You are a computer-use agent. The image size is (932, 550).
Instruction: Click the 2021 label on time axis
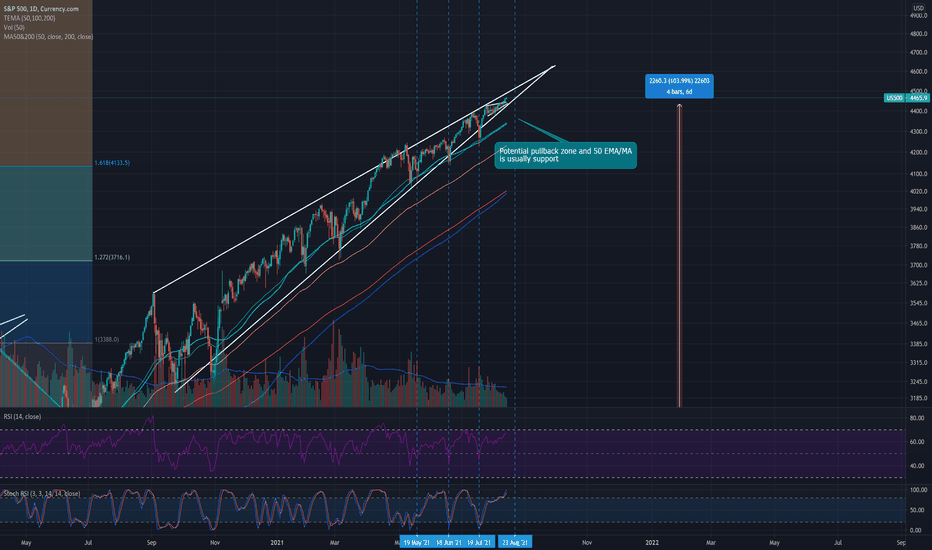click(x=277, y=542)
